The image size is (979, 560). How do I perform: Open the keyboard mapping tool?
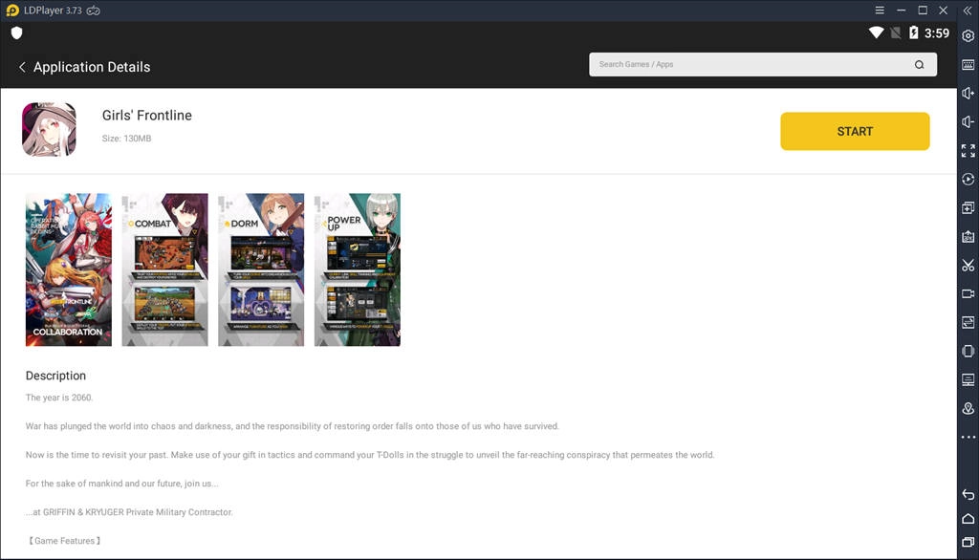(967, 65)
